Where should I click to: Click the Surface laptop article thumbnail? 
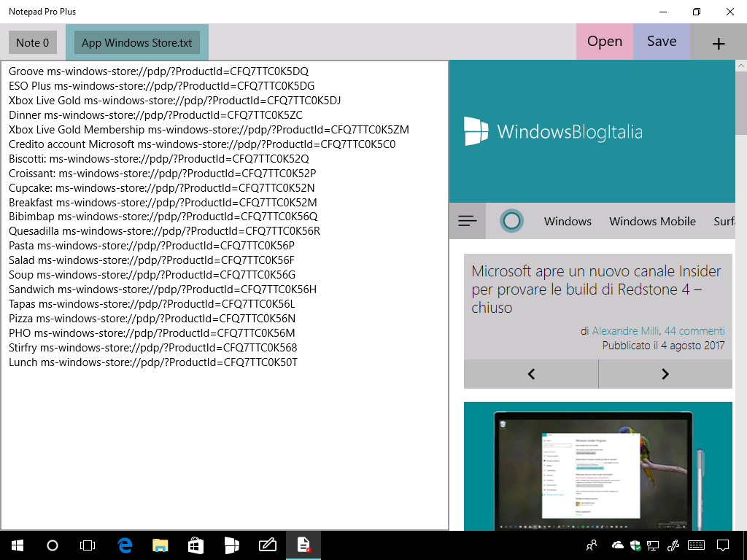point(598,466)
